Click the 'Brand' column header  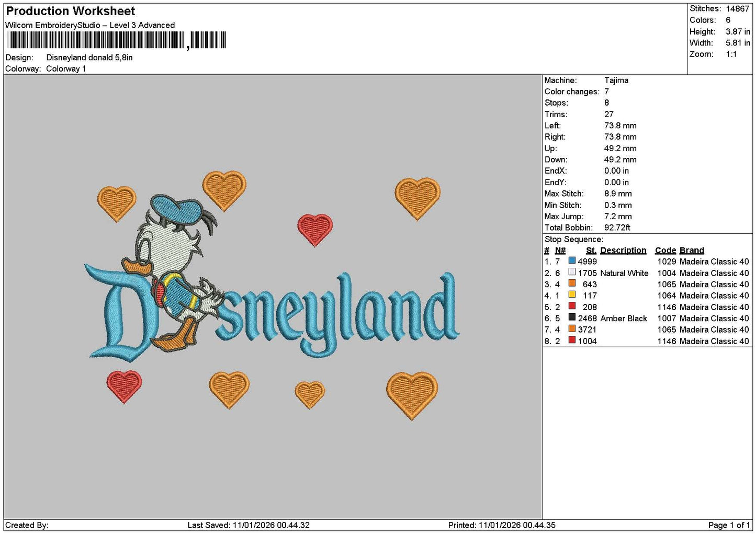pyautogui.click(x=692, y=251)
